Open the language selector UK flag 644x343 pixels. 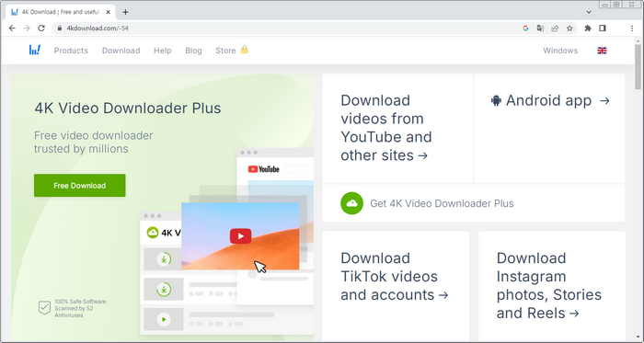click(x=602, y=51)
